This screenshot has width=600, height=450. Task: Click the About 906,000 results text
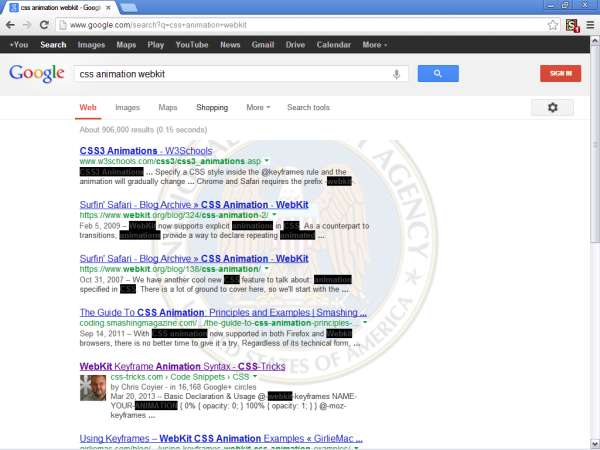143,130
